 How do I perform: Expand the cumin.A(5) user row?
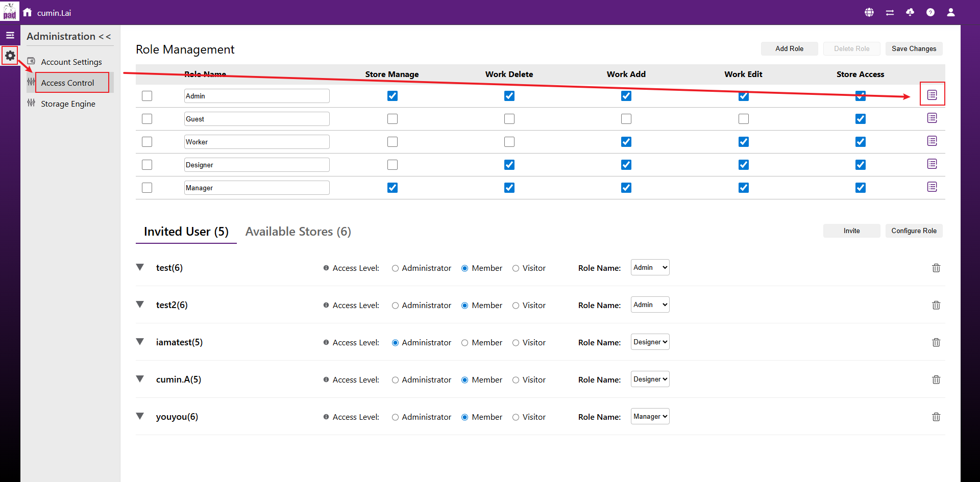pyautogui.click(x=140, y=379)
